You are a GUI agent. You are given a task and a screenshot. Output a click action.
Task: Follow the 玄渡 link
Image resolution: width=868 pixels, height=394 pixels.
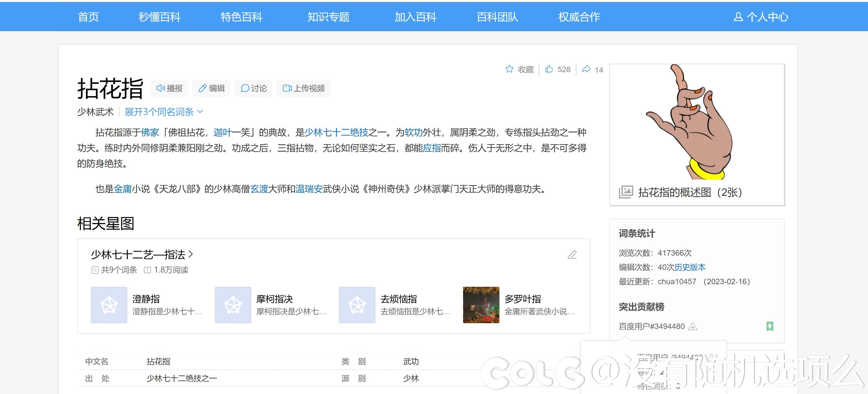(x=259, y=189)
